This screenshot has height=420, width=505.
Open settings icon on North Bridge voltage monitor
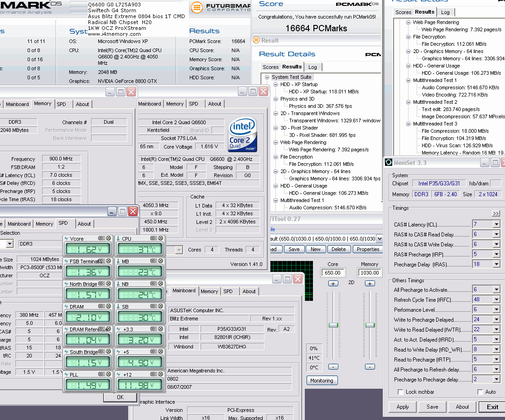click(101, 284)
